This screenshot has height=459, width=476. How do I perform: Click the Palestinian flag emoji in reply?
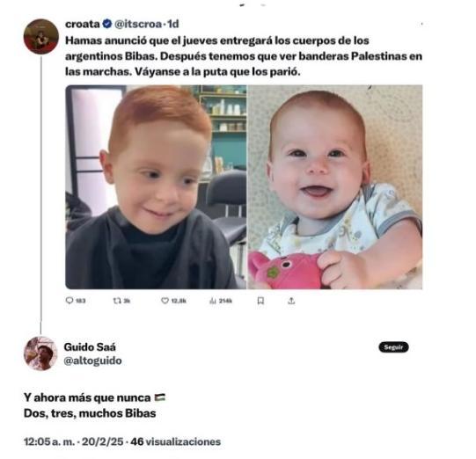click(159, 397)
